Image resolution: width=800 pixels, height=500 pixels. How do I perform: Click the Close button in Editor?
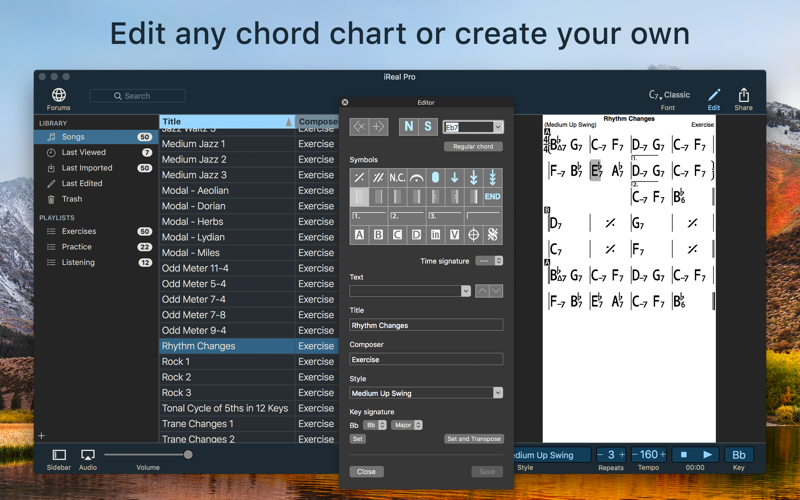pyautogui.click(x=366, y=471)
